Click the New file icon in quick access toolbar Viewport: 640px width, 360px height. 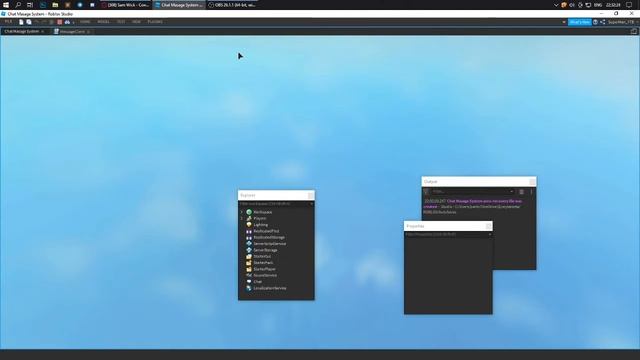(21, 22)
